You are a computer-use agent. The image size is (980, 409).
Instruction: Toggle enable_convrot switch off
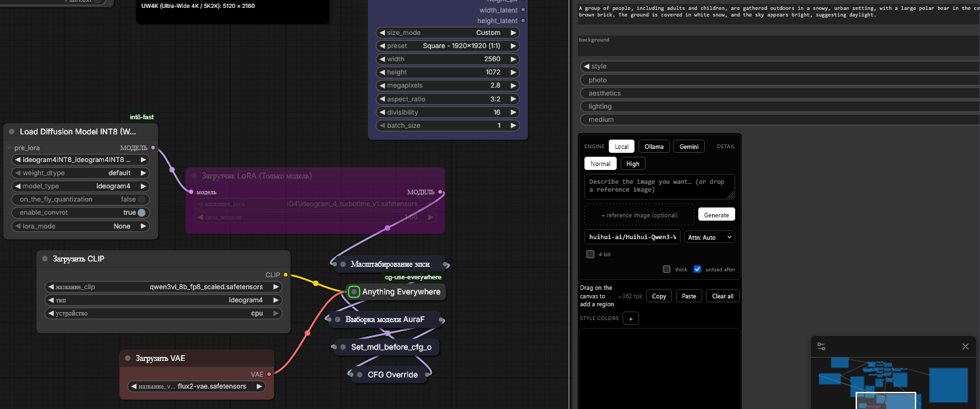click(x=142, y=213)
